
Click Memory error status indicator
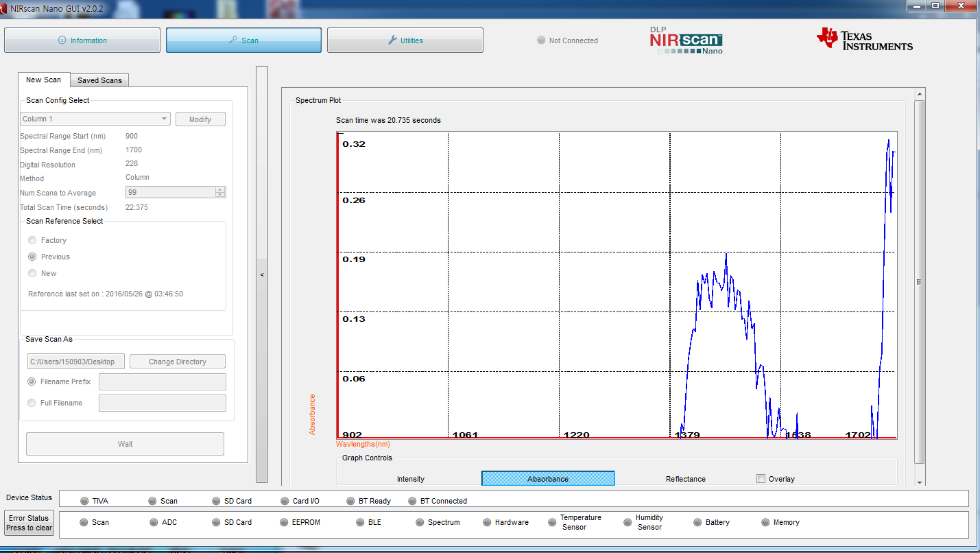[x=765, y=522]
